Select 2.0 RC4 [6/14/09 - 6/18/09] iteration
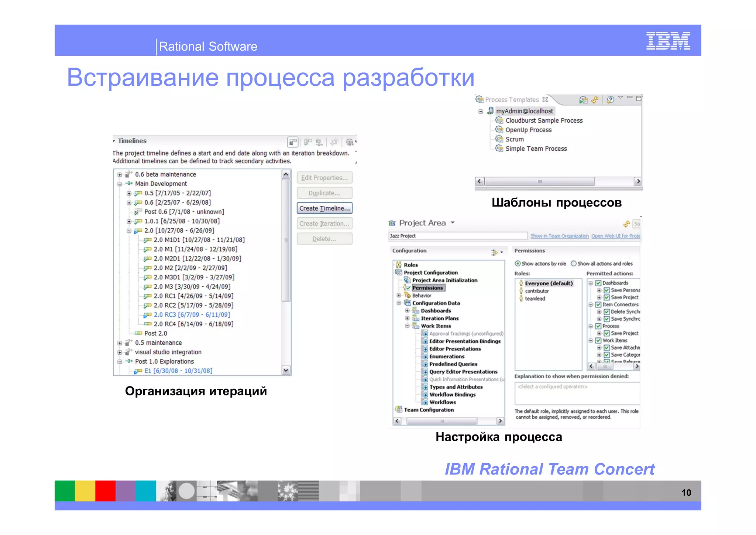The image size is (756, 535). 193,324
